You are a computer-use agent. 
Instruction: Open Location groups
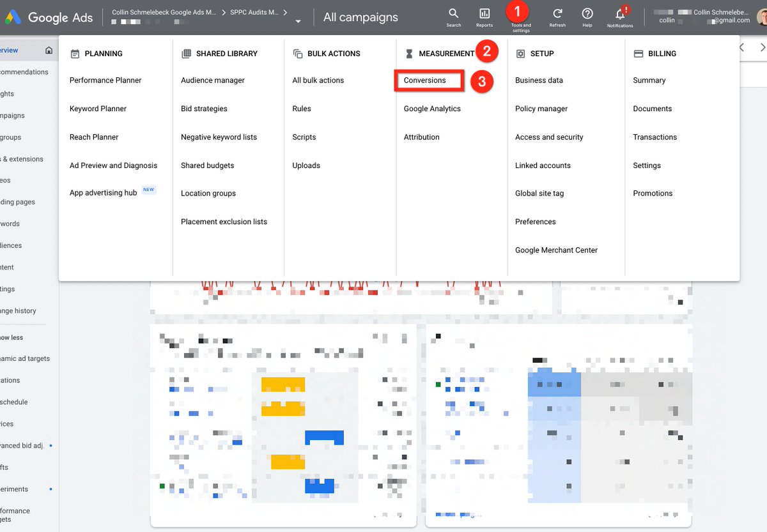[x=208, y=194]
